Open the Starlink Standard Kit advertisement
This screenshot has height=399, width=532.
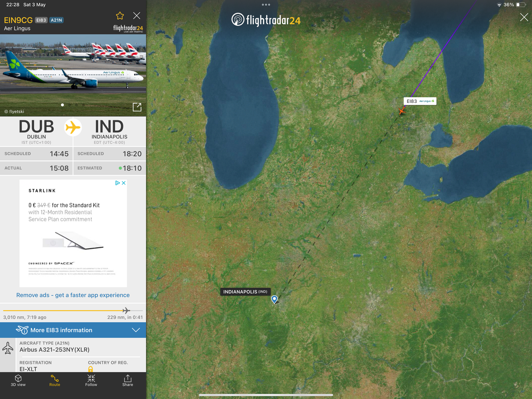click(73, 233)
